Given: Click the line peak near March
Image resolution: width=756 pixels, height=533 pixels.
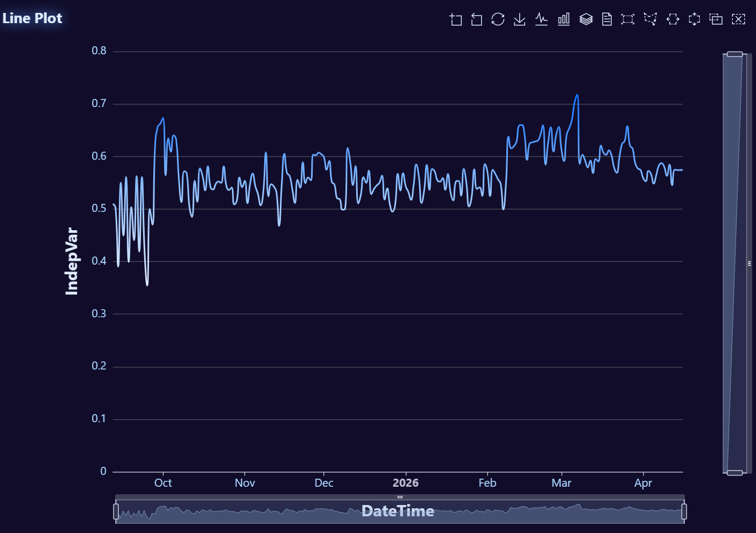Looking at the screenshot, I should coord(577,95).
